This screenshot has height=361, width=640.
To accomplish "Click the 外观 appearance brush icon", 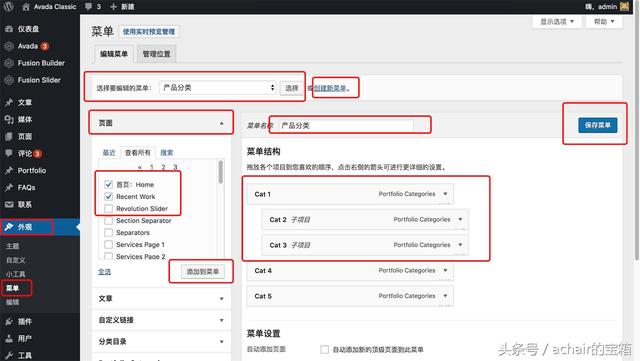I will click(x=9, y=227).
